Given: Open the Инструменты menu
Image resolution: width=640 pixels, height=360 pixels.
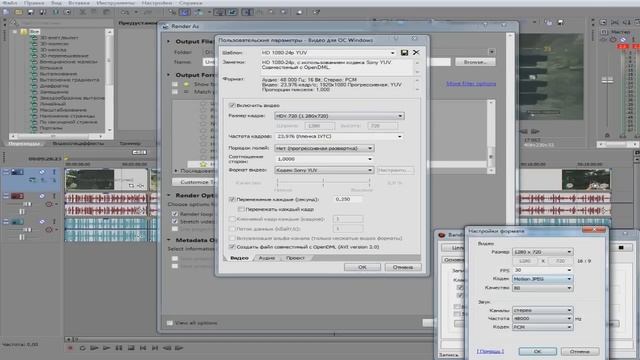Looking at the screenshot, I should coord(116,3).
